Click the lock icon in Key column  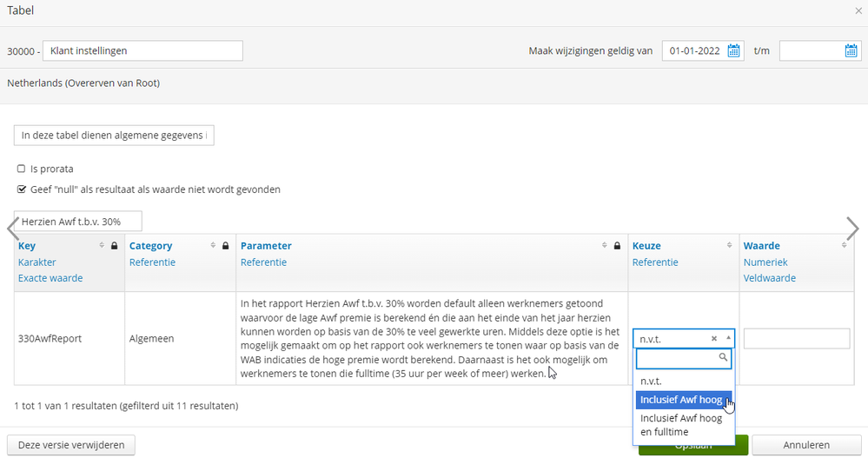(x=114, y=246)
